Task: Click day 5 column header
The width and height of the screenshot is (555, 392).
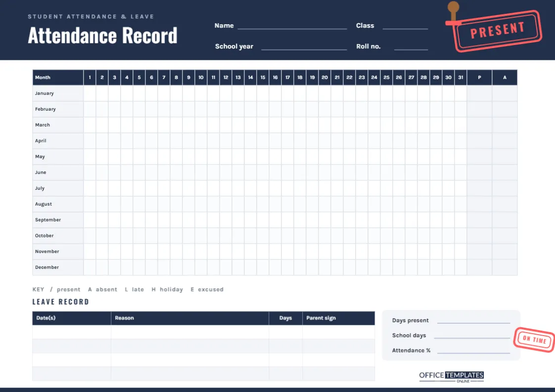Action: [139, 78]
